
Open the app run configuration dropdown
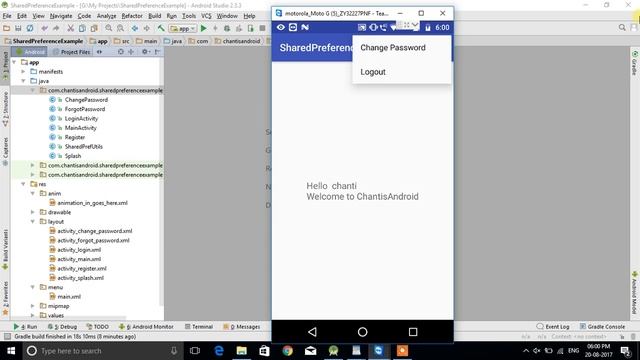tap(183, 29)
